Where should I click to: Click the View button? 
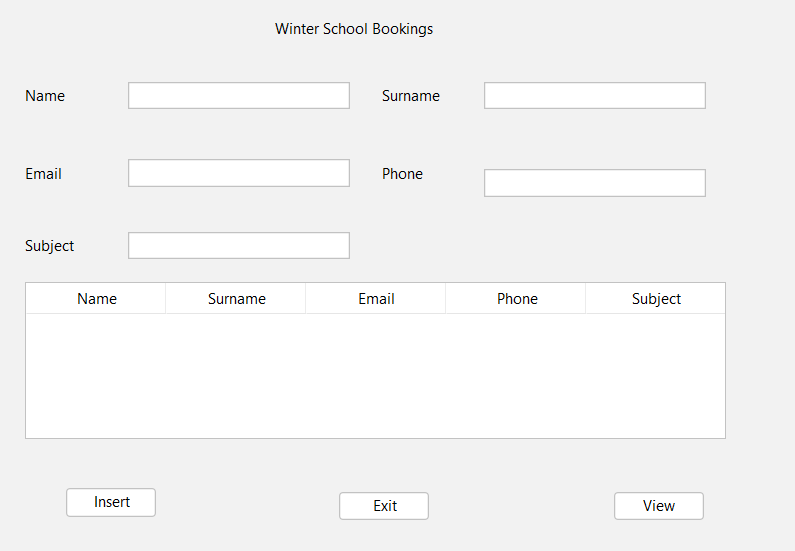pos(658,506)
